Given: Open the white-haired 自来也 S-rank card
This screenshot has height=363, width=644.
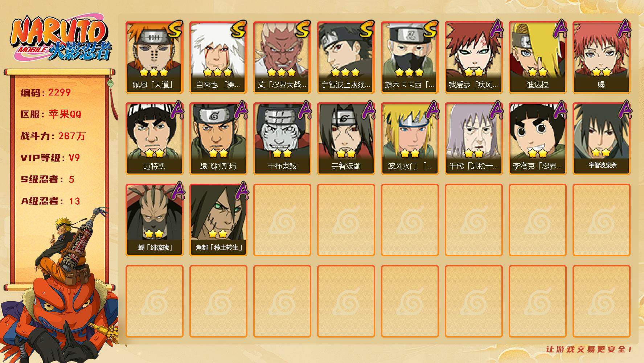Looking at the screenshot, I should tap(218, 57).
